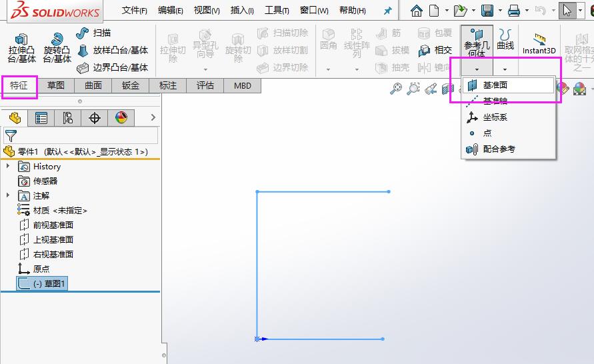The height and width of the screenshot is (364, 594).
Task: Open the dropdown arrow beside the Save icon
Action: tap(501, 11)
